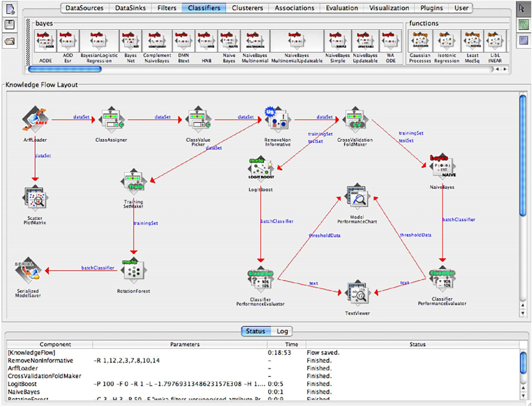Click the classifier palette horizontal scrollbar
This screenshot has height=407, width=532.
point(65,69)
